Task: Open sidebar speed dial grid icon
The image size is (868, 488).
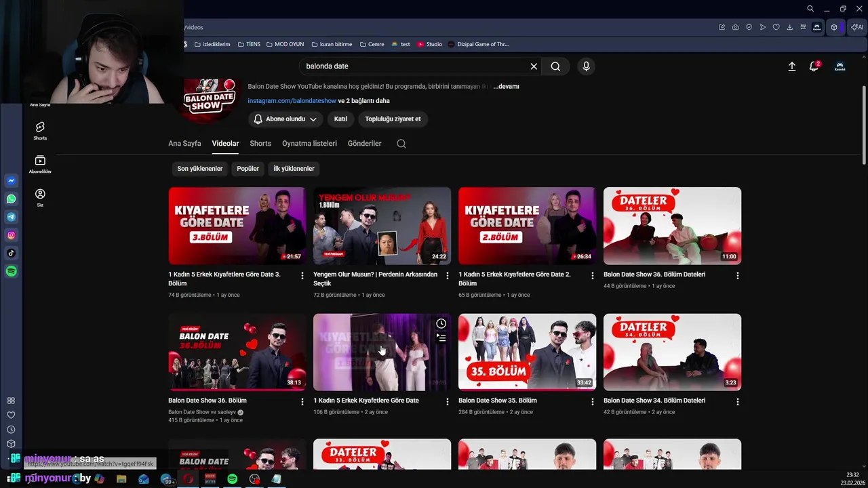Action: click(x=11, y=401)
